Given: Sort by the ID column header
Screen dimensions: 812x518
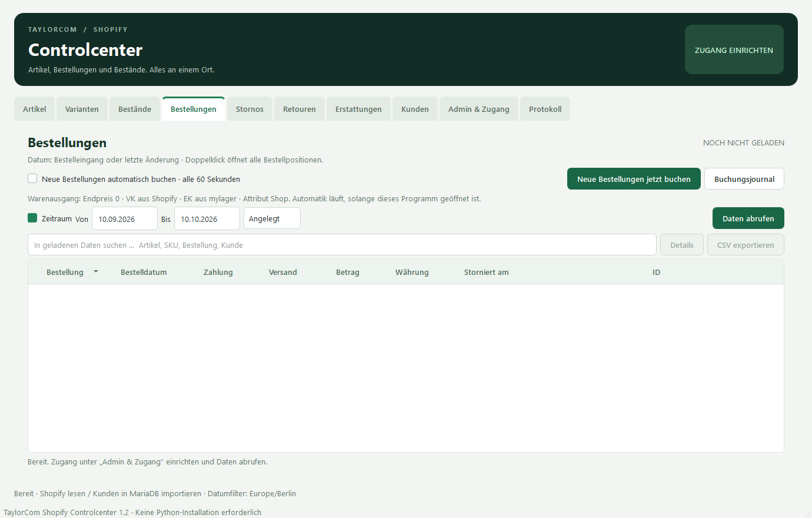Looking at the screenshot, I should [656, 272].
